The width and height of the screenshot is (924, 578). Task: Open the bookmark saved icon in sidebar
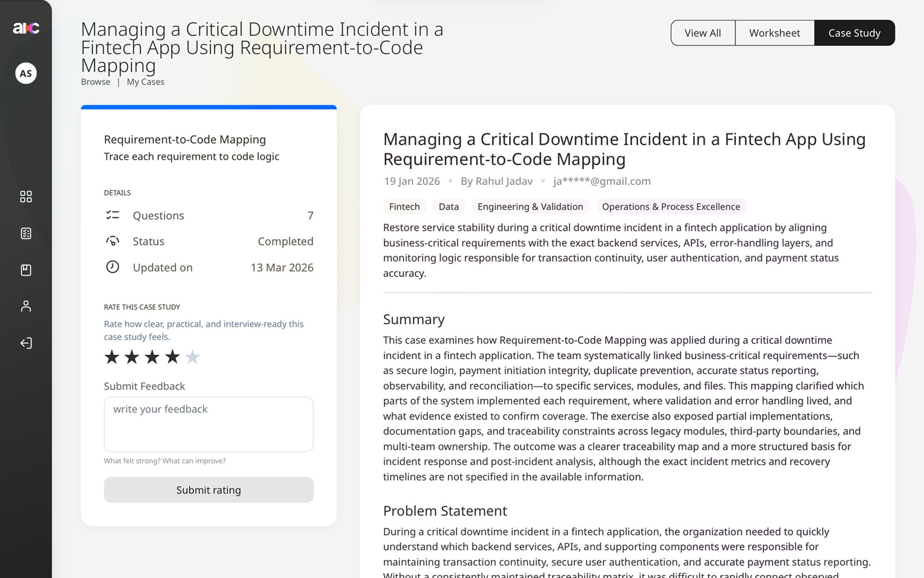[26, 270]
